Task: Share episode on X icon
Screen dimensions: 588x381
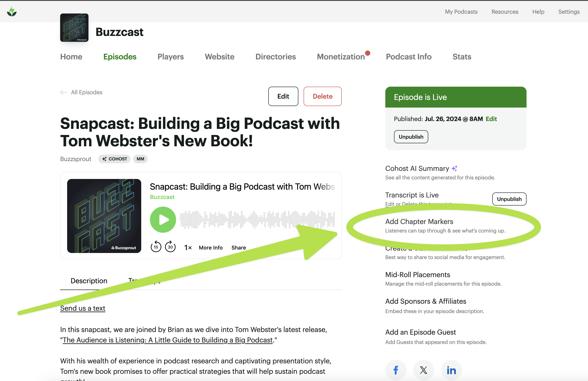Action: click(423, 370)
